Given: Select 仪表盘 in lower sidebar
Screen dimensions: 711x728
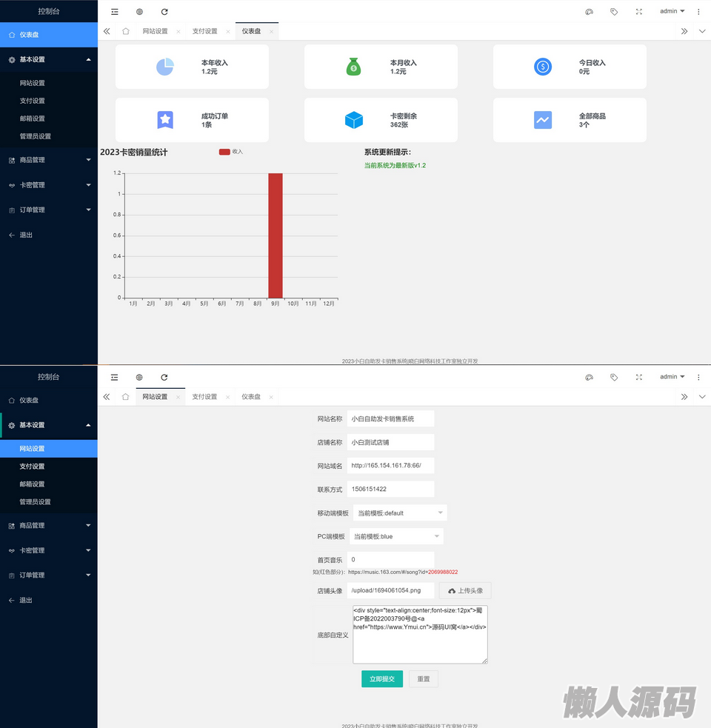Looking at the screenshot, I should pyautogui.click(x=49, y=400).
